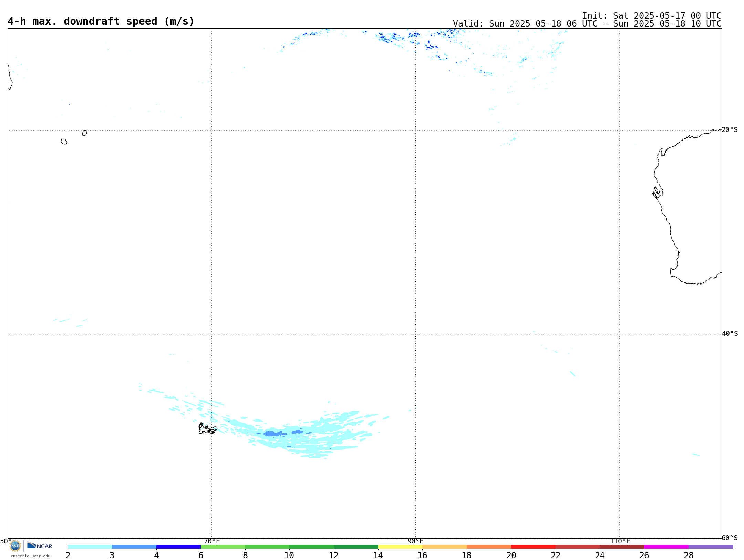The width and height of the screenshot is (744, 560).
Task: Click the 110°E longitude label
Action: 620,541
